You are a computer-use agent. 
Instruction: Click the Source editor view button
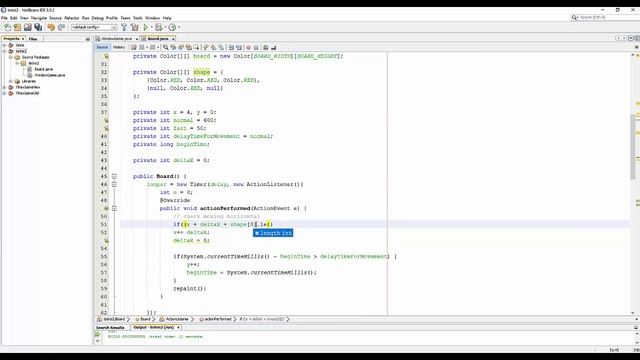pyautogui.click(x=102, y=47)
